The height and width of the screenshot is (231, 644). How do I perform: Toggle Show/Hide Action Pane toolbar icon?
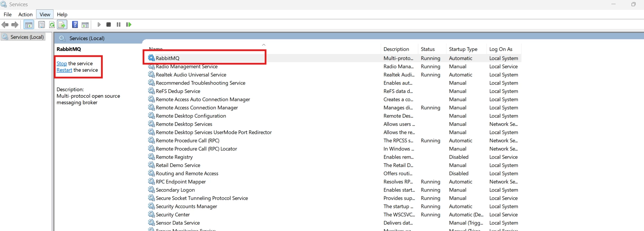point(85,25)
